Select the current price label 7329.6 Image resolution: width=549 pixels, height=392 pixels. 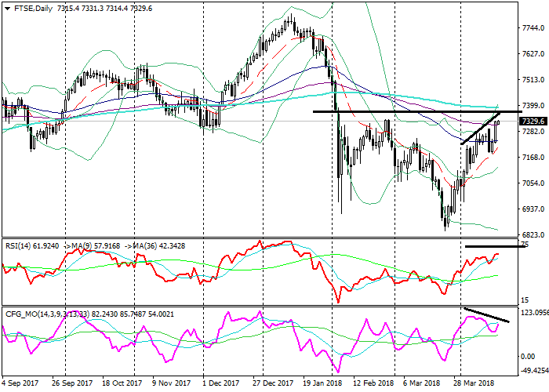tap(533, 121)
